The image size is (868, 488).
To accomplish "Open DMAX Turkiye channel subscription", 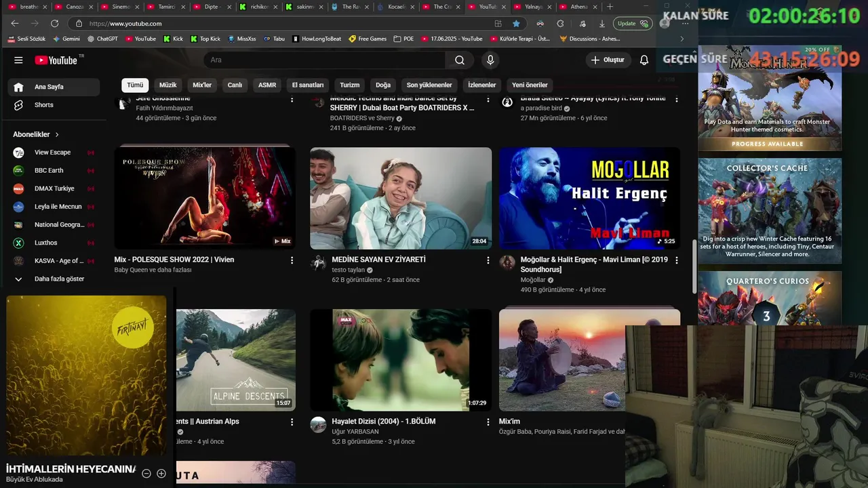I will point(54,188).
